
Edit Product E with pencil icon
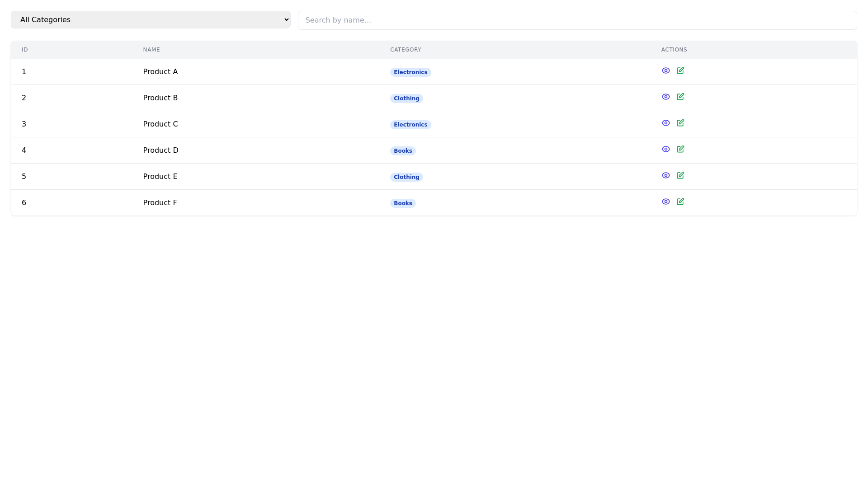680,175
